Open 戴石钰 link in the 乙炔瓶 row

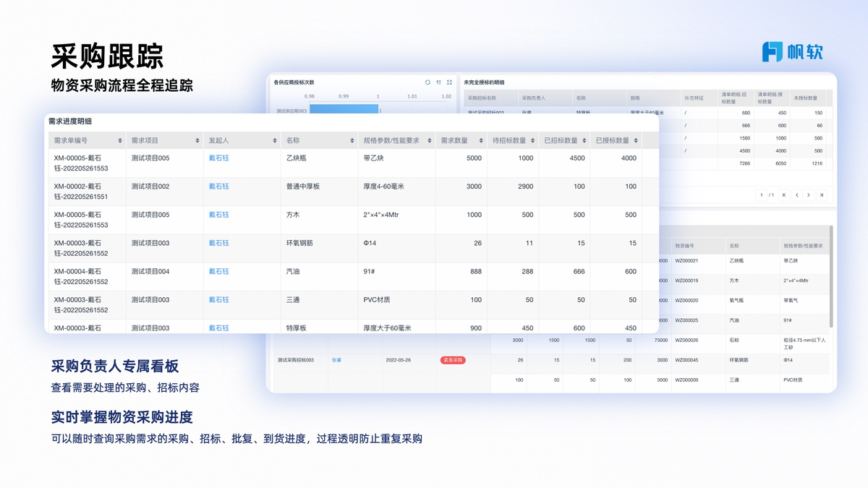click(x=218, y=158)
